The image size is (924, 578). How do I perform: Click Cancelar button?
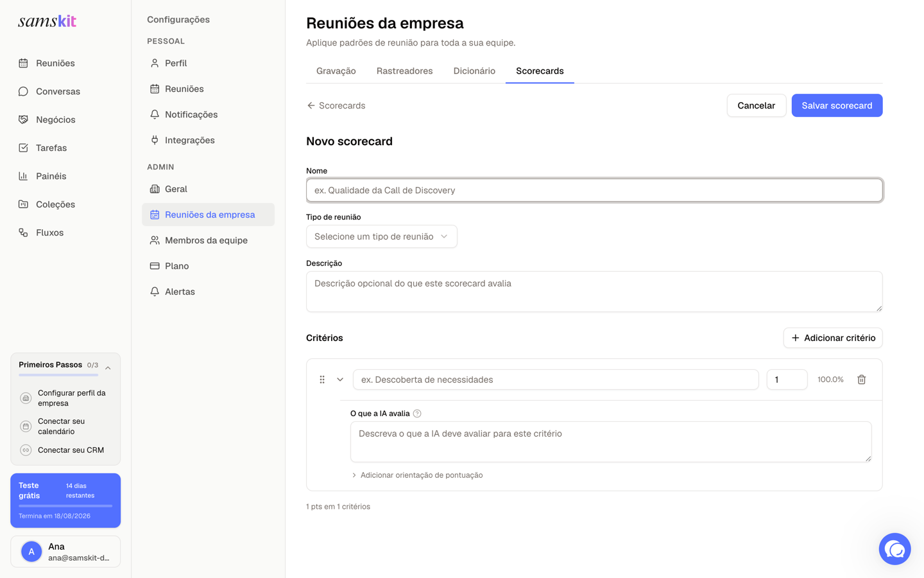coord(757,105)
